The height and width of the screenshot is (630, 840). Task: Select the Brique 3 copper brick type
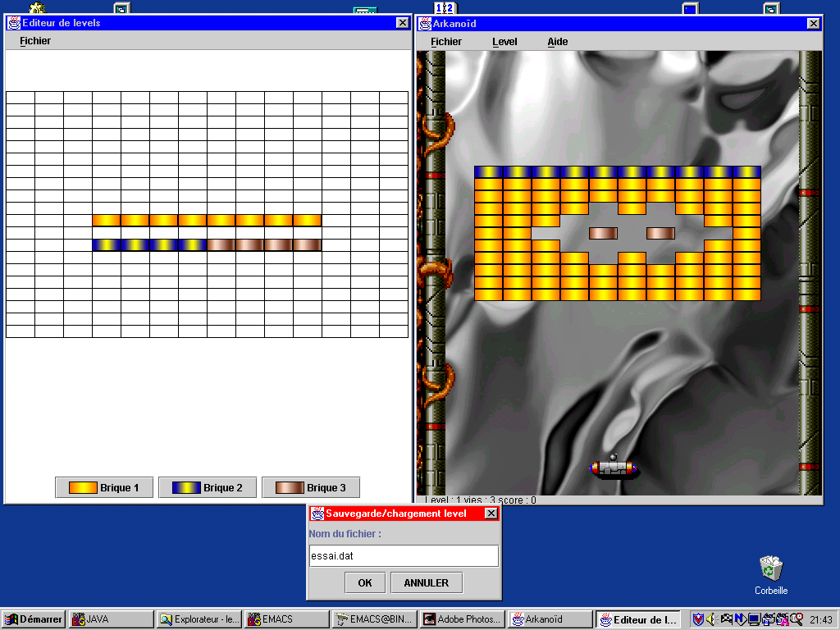311,488
